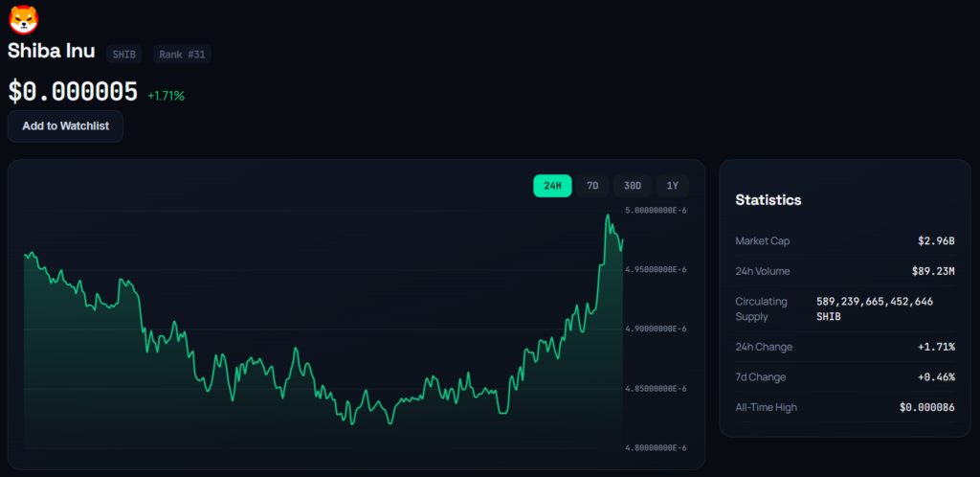Click the Circulating Supply label
This screenshot has height=477, width=980.
point(761,308)
